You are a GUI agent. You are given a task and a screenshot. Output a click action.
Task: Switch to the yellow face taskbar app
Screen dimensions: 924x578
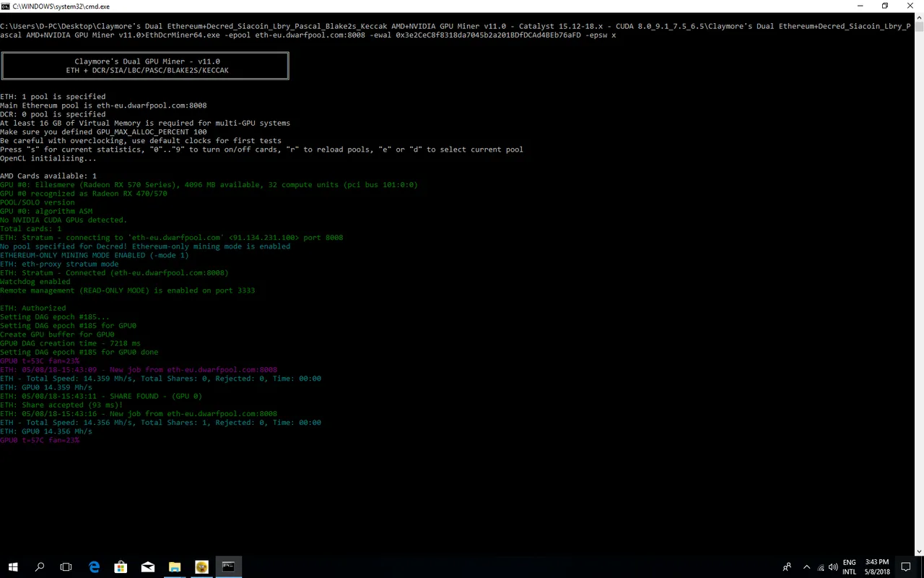pyautogui.click(x=201, y=567)
